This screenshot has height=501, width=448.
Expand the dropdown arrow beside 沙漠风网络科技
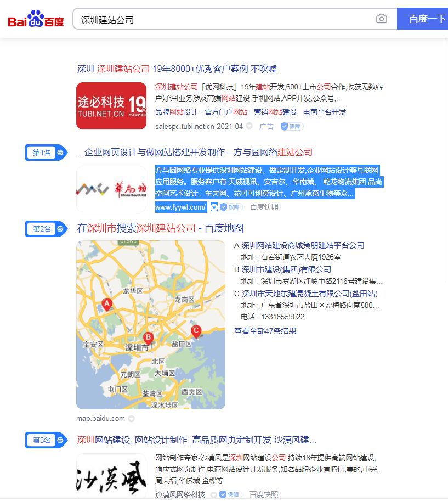point(214,494)
